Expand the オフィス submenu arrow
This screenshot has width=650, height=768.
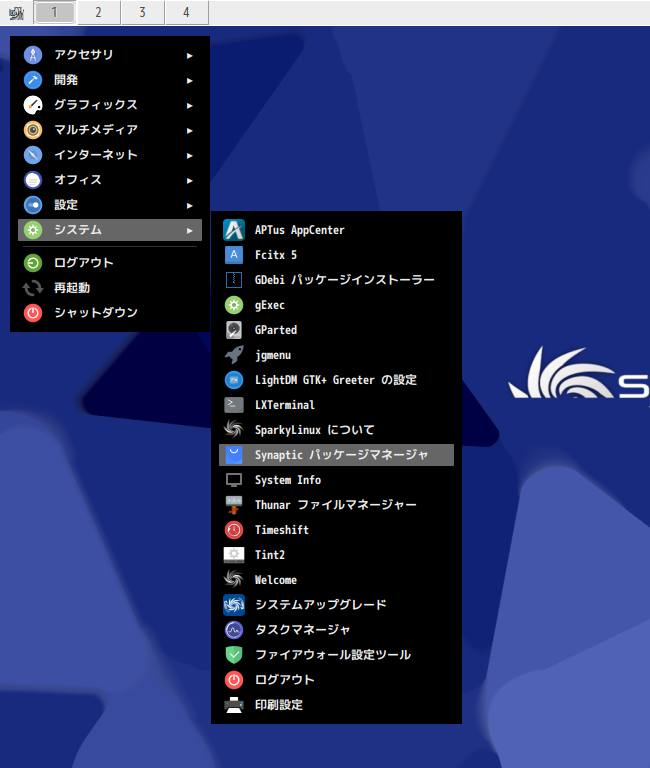pyautogui.click(x=190, y=180)
